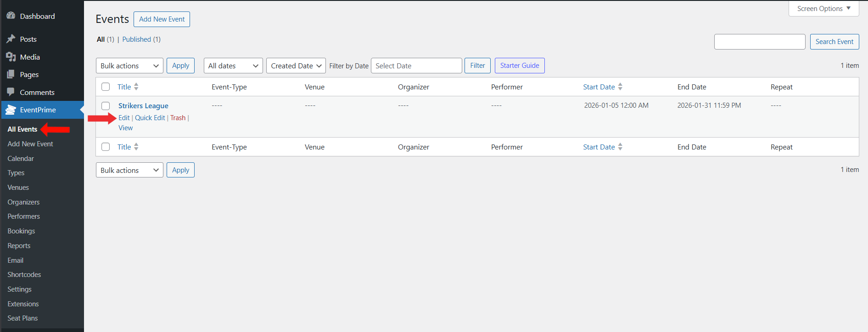The width and height of the screenshot is (868, 332).
Task: Click the Media library icon
Action: coord(11,57)
